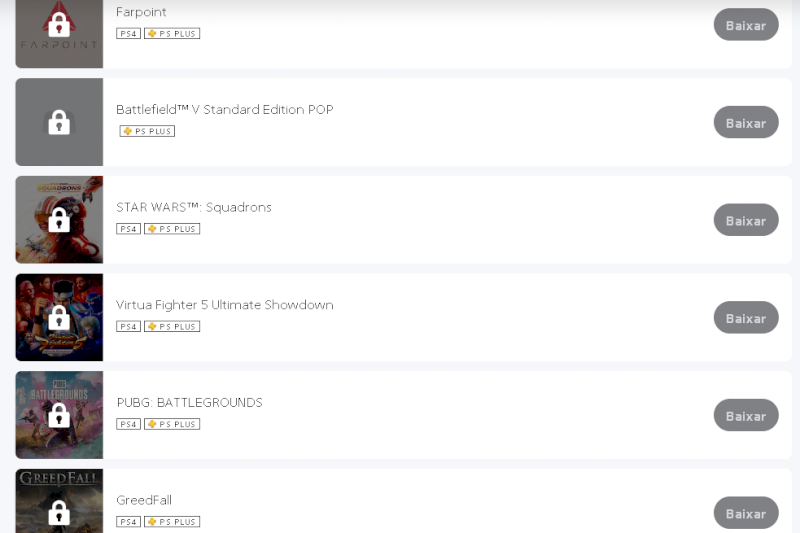Download Battlefield V using Baixar button

[746, 122]
